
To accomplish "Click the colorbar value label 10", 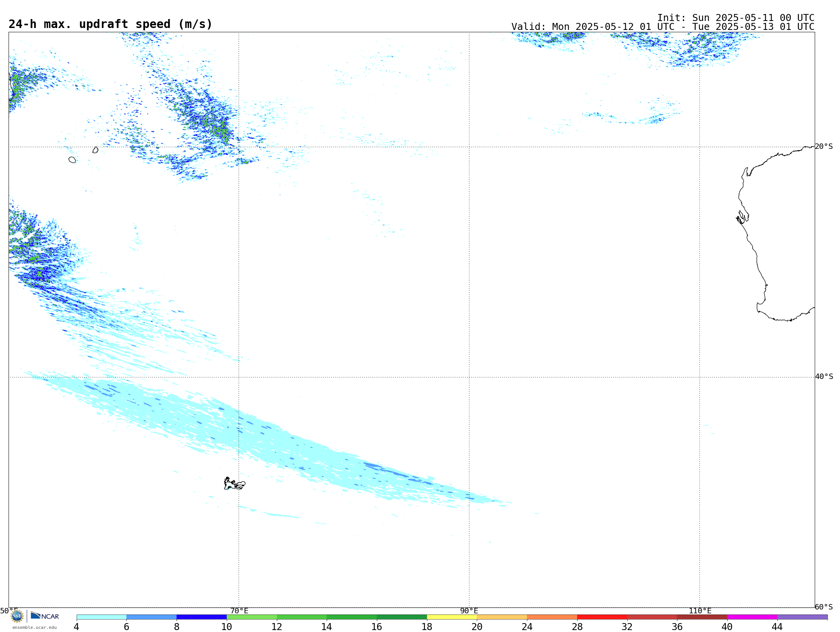I will click(x=227, y=627).
